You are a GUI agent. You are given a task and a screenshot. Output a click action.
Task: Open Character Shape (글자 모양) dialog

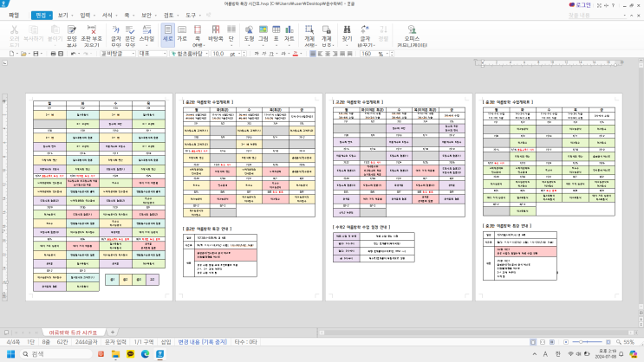(116, 35)
